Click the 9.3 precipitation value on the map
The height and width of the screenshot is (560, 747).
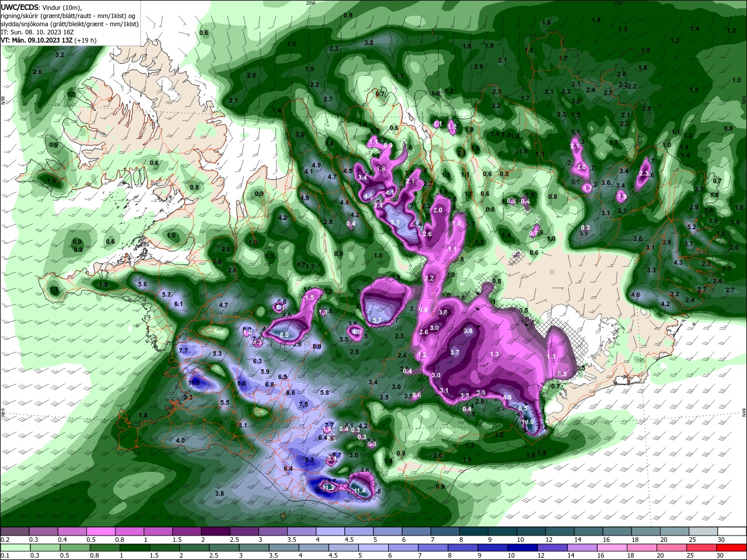pos(310,460)
